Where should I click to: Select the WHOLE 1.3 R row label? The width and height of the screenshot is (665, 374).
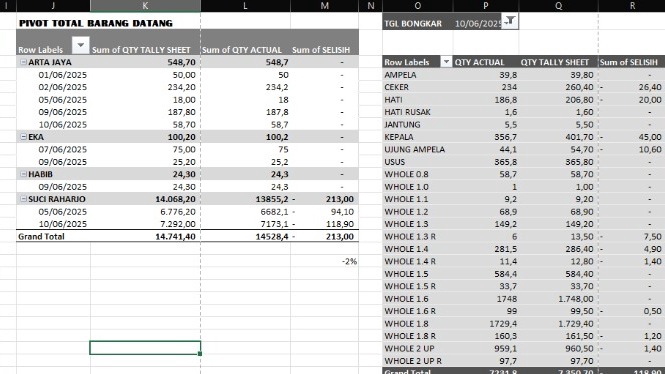click(x=410, y=236)
